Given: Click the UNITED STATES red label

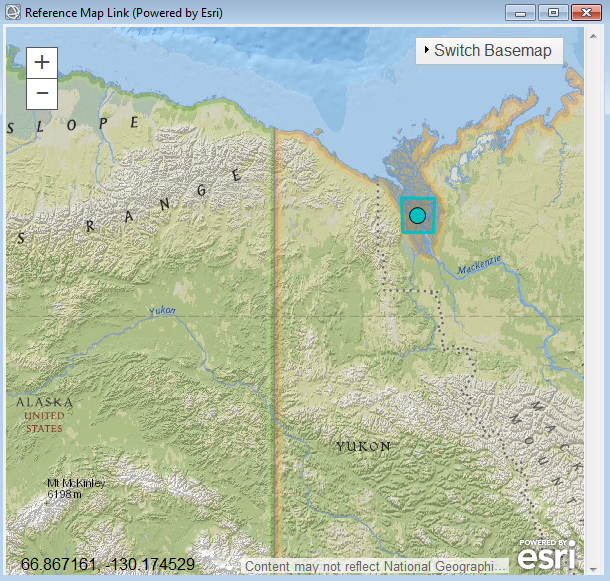Looking at the screenshot, I should click(x=44, y=422).
